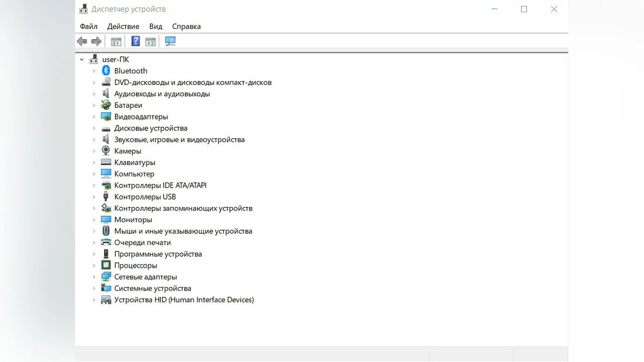The height and width of the screenshot is (362, 644).
Task: Click the Камеры webcam icon
Action: pos(106,151)
